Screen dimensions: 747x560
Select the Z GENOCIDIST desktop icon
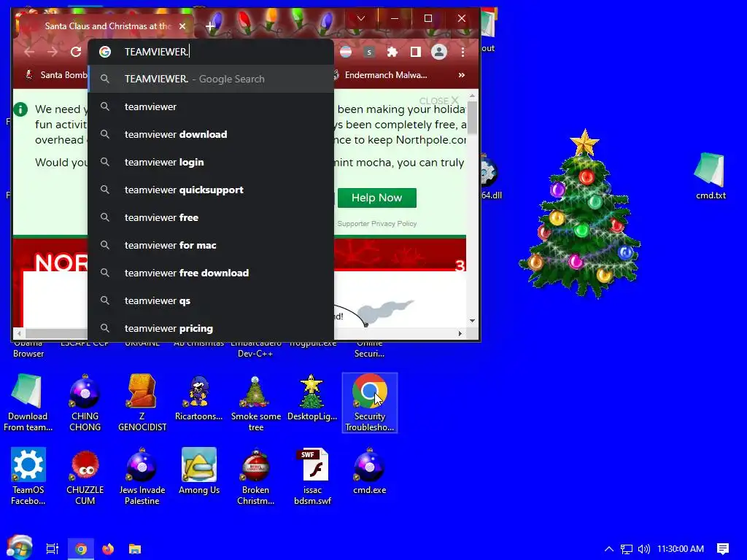(x=142, y=402)
